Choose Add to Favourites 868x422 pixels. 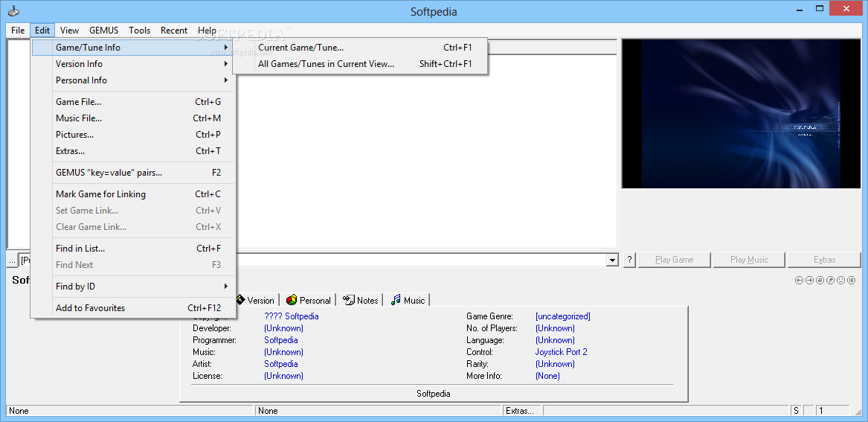[133, 308]
